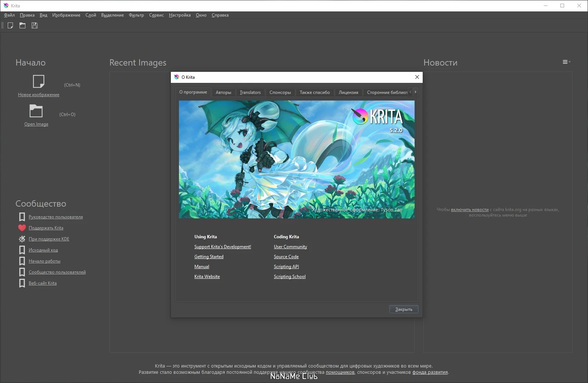Viewport: 588px width, 383px height.
Task: Switch to the Translators tab
Action: (250, 92)
